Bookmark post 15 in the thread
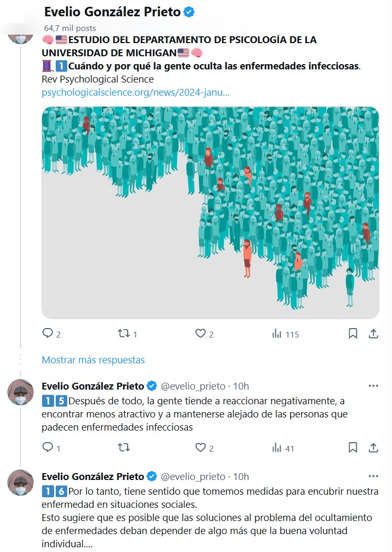392x552 pixels. [x=353, y=447]
